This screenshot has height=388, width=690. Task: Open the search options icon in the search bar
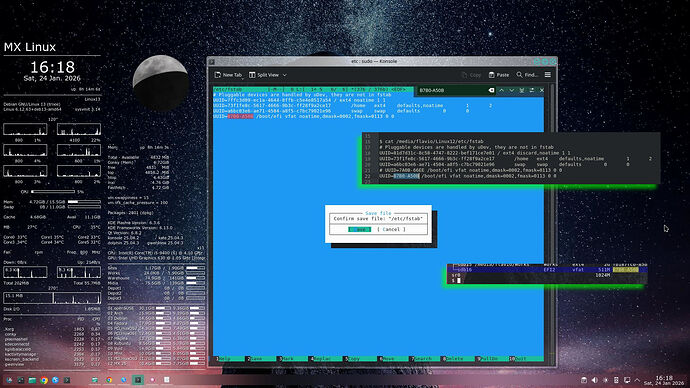coord(532,90)
